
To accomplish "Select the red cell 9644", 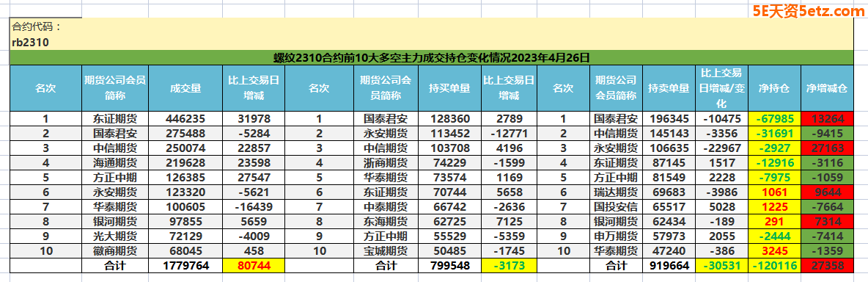I will tap(828, 192).
